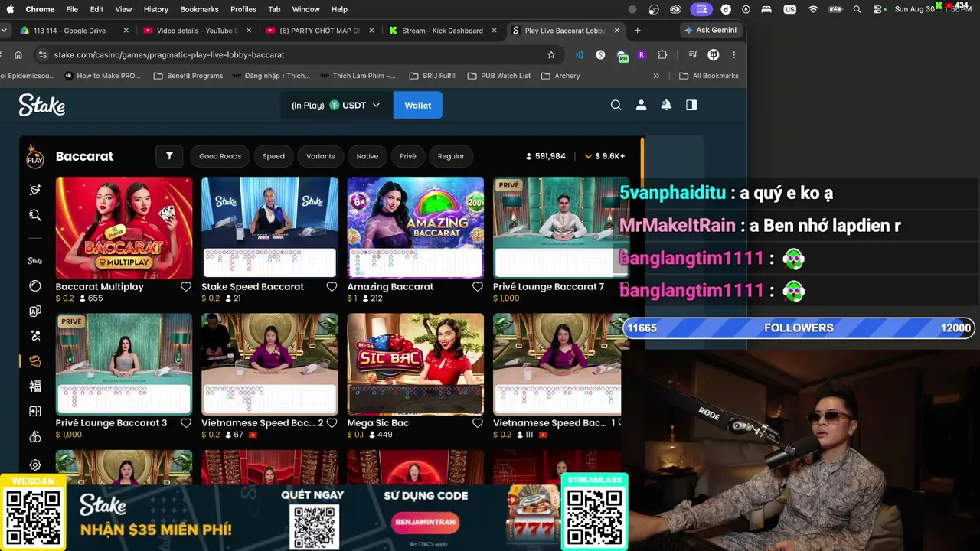Viewport: 980px width, 551px height.
Task: Open the PUB Watch List bookmark folder
Action: [x=498, y=76]
